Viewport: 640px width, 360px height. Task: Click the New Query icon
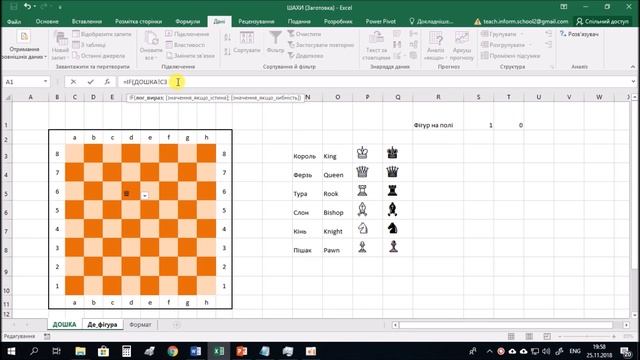tap(60, 39)
